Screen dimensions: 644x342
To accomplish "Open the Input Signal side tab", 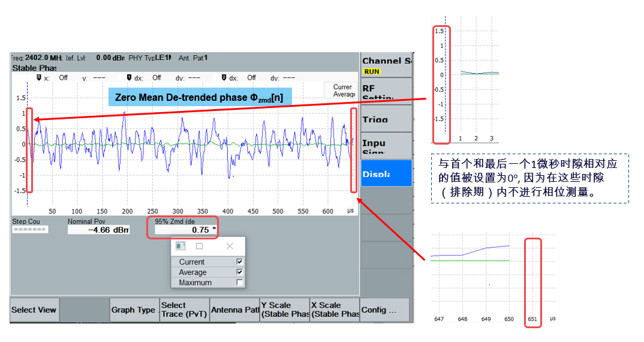I will click(x=387, y=146).
